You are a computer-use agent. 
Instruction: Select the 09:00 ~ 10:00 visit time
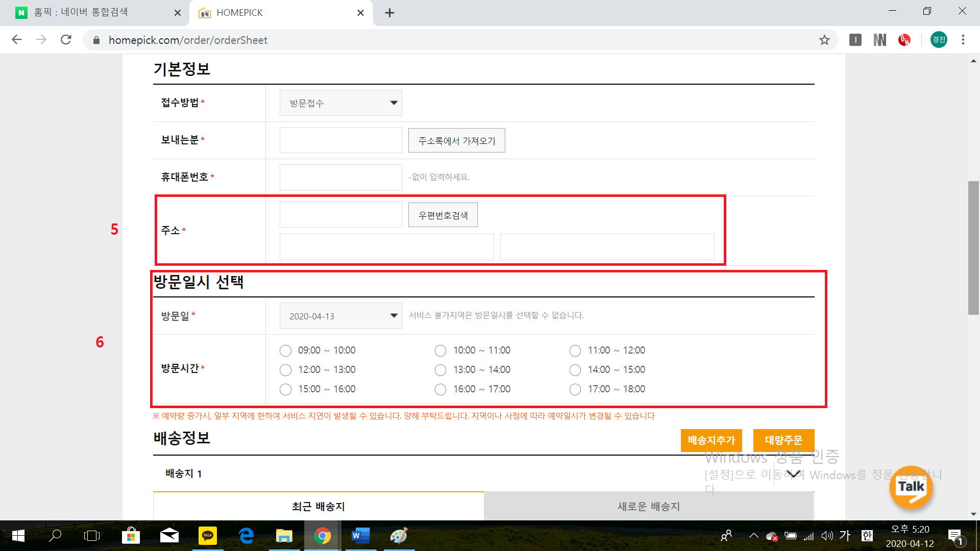click(285, 350)
